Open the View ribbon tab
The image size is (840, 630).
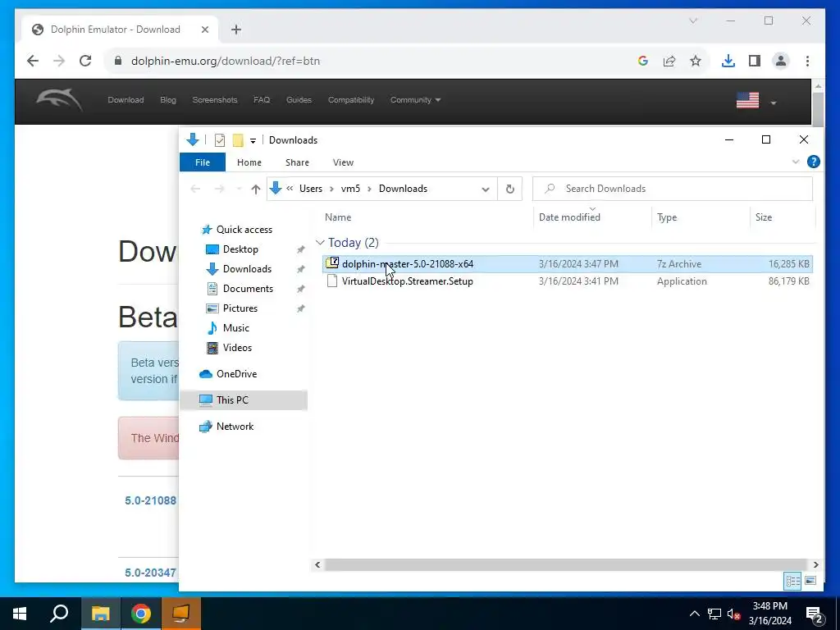point(343,162)
